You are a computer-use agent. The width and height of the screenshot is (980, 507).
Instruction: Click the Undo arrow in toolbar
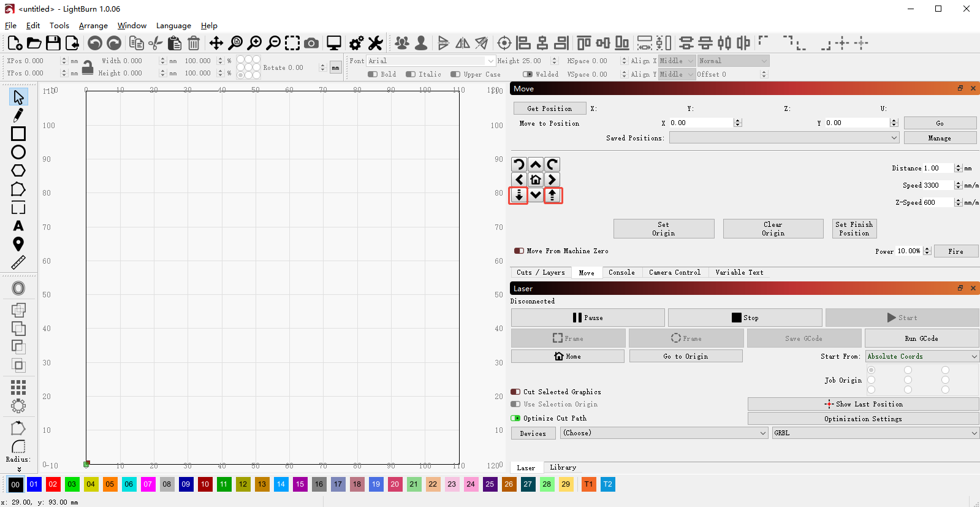(x=94, y=43)
